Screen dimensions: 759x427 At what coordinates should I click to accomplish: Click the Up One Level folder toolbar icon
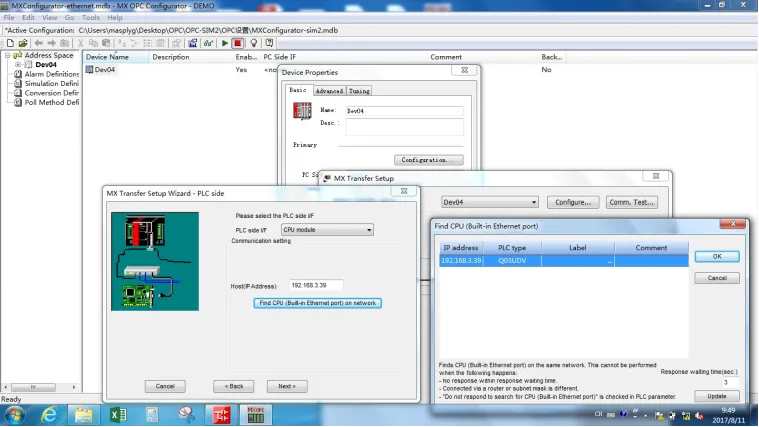64,43
